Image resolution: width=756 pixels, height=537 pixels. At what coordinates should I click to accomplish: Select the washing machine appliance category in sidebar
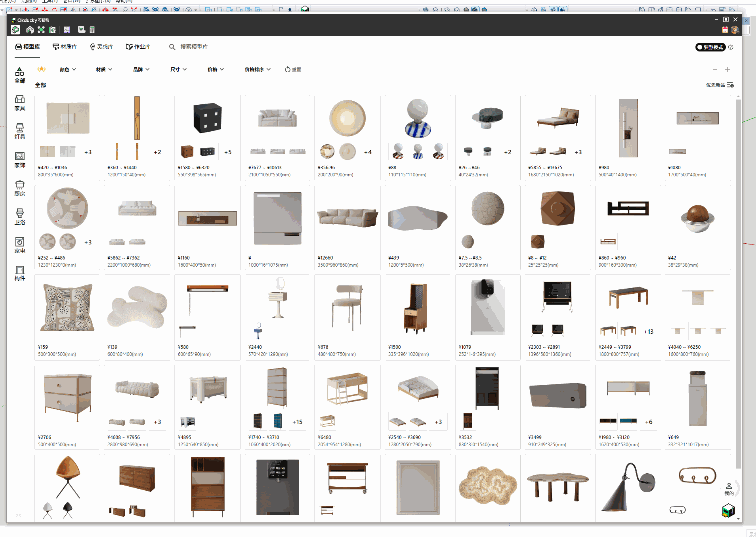[20, 242]
